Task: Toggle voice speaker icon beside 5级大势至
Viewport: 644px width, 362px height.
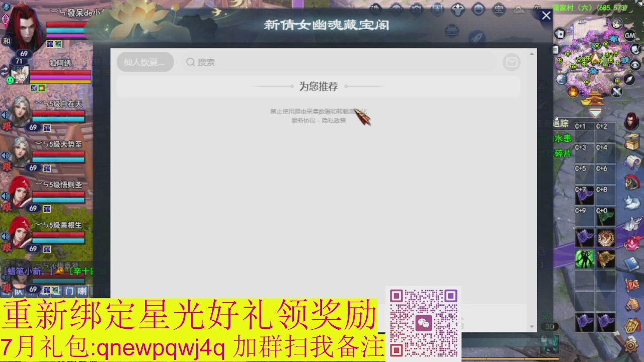Action: [5, 155]
